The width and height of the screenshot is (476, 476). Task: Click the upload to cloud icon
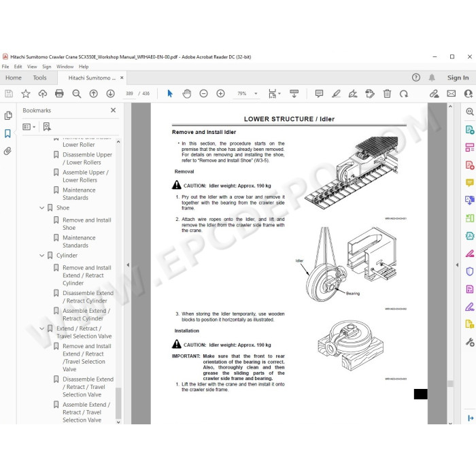[x=42, y=94]
